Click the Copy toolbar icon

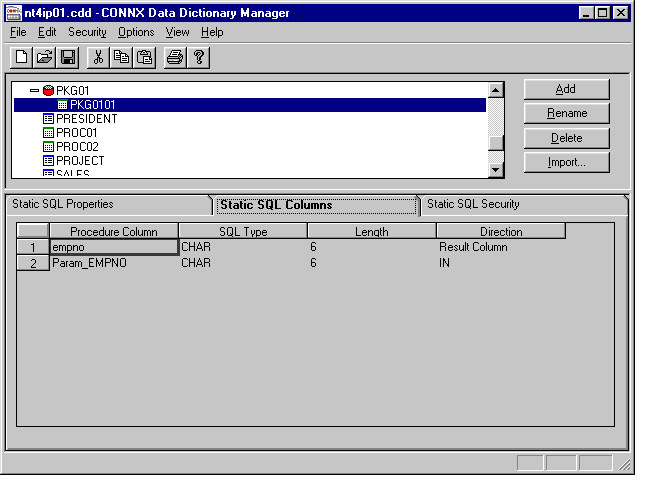[x=121, y=57]
